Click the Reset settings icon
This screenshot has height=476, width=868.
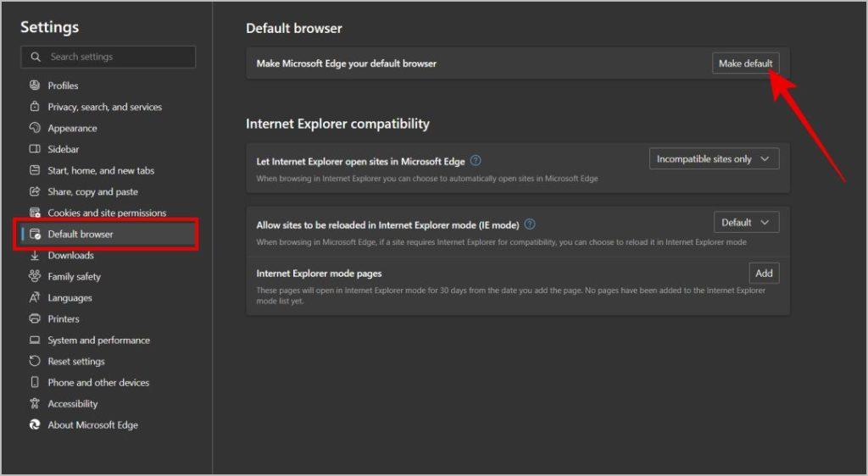point(35,361)
